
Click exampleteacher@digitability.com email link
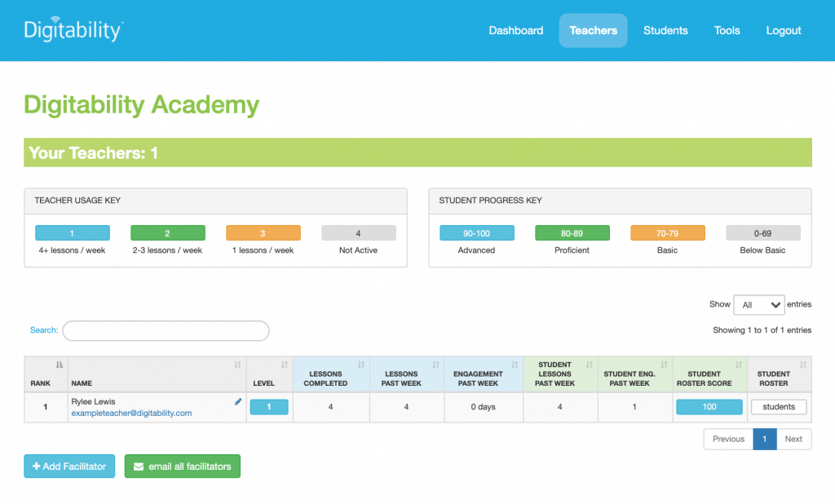tap(131, 413)
